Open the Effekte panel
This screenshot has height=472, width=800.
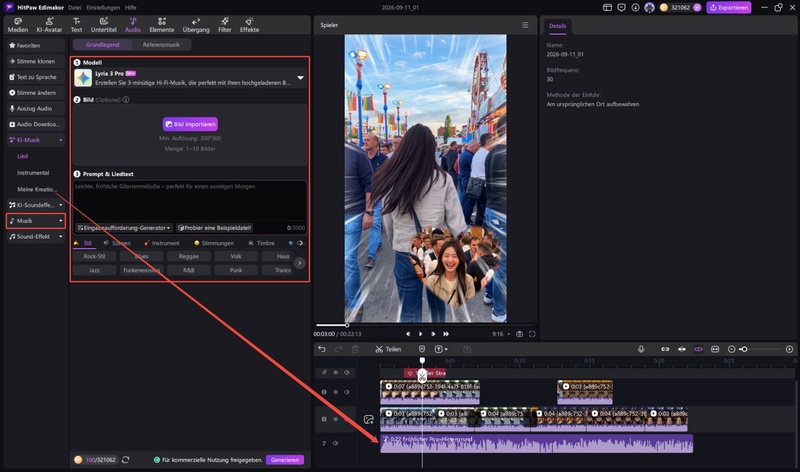249,25
